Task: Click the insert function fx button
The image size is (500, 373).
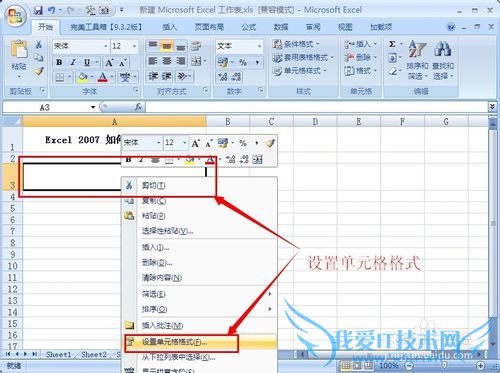Action: coord(138,107)
